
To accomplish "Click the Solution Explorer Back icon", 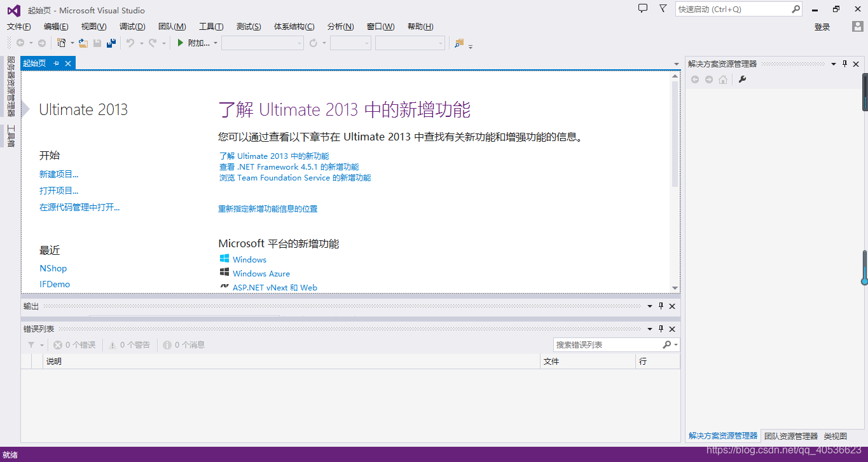I will [695, 79].
